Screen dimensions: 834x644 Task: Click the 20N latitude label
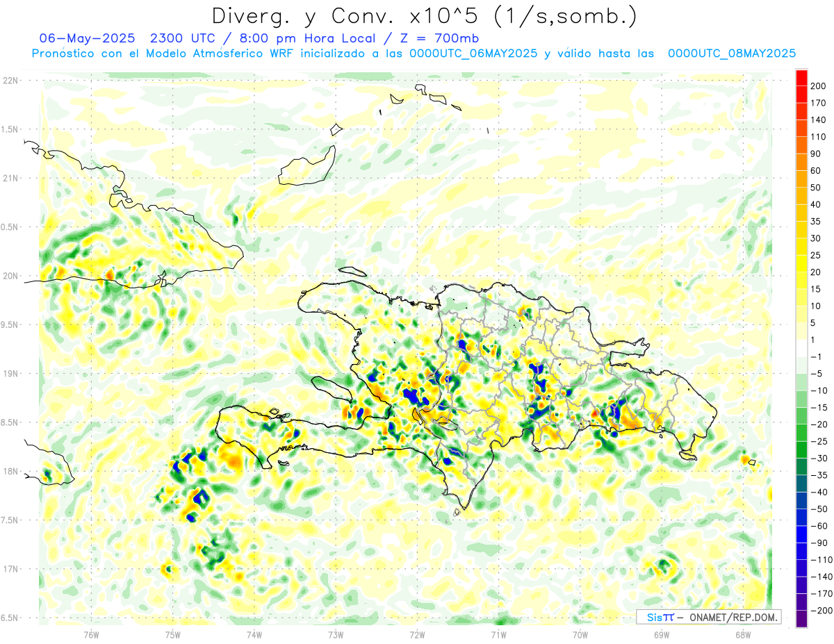pyautogui.click(x=10, y=276)
